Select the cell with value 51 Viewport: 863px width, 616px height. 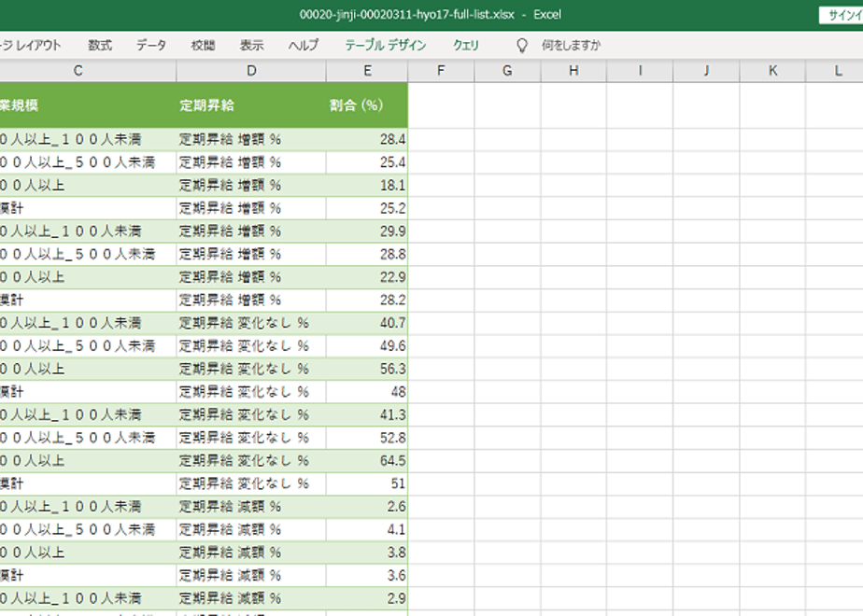(367, 484)
